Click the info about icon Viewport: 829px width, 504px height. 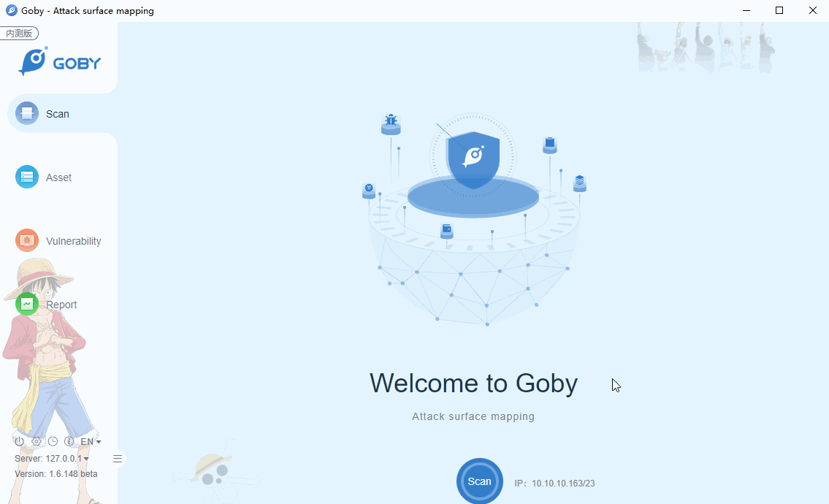(69, 441)
